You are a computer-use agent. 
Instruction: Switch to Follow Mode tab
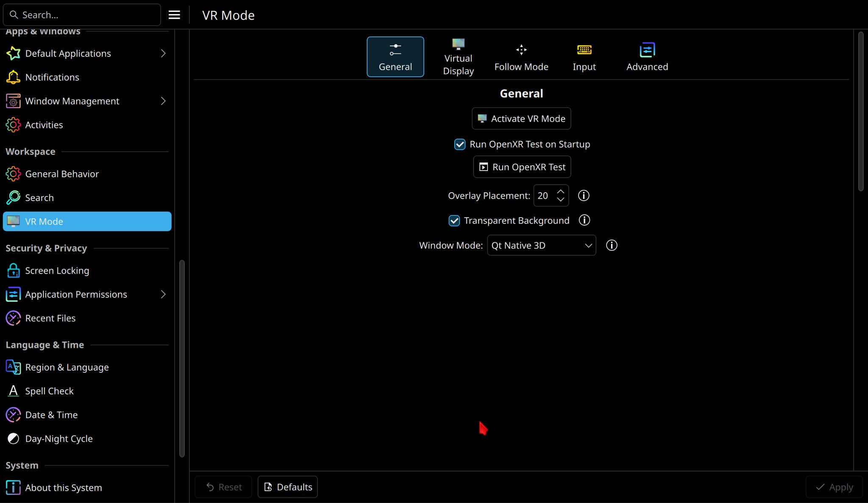[521, 57]
